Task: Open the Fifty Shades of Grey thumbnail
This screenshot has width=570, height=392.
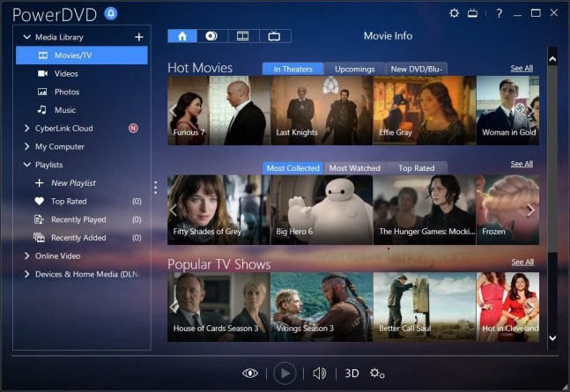Action: (218, 210)
